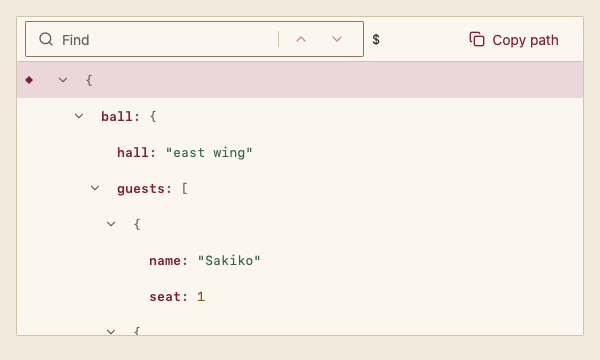
Task: Click the Copy path button
Action: (514, 40)
